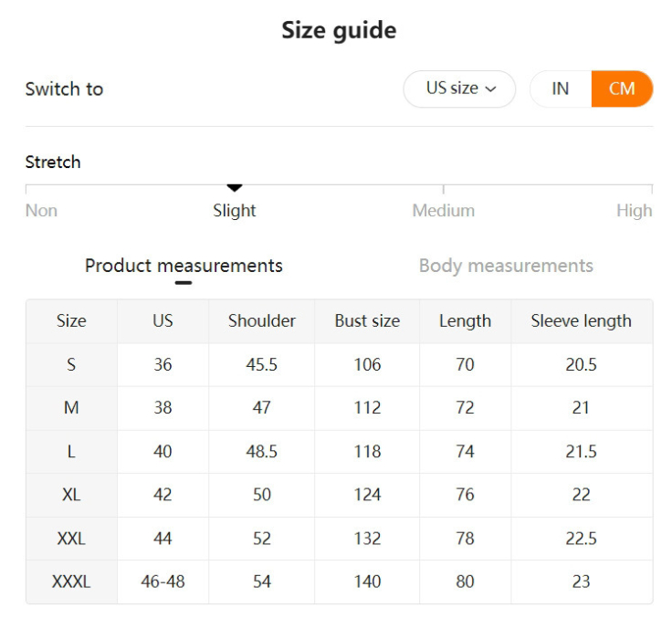Select the XL size row

[71, 495]
